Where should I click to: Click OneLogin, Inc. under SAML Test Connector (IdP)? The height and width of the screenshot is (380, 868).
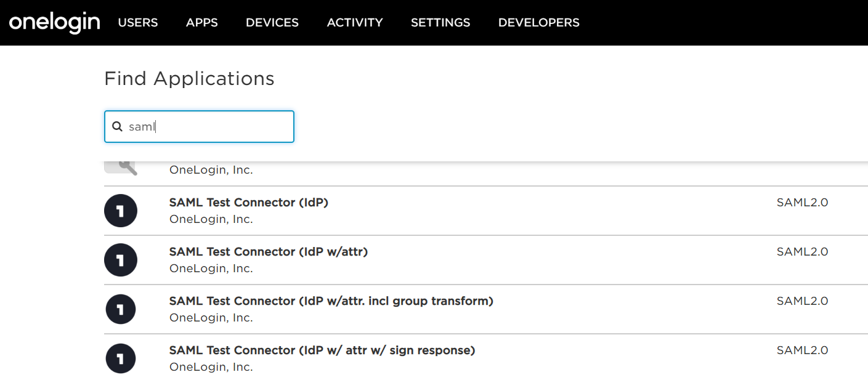tap(211, 219)
